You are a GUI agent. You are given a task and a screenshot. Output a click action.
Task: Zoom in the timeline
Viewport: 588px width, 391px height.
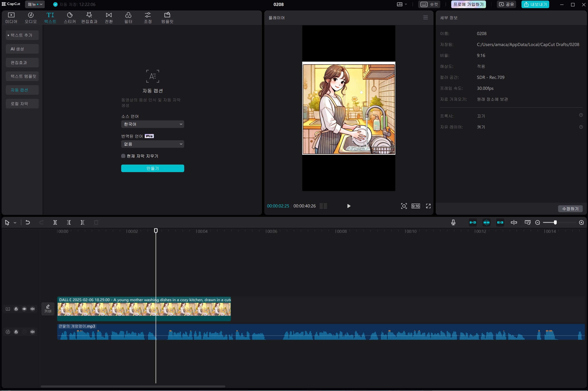coord(581,222)
